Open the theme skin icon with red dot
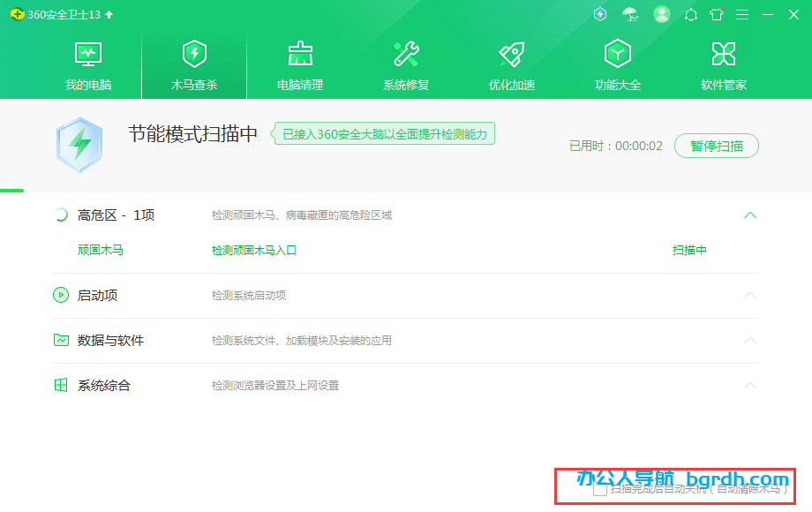 click(x=717, y=14)
